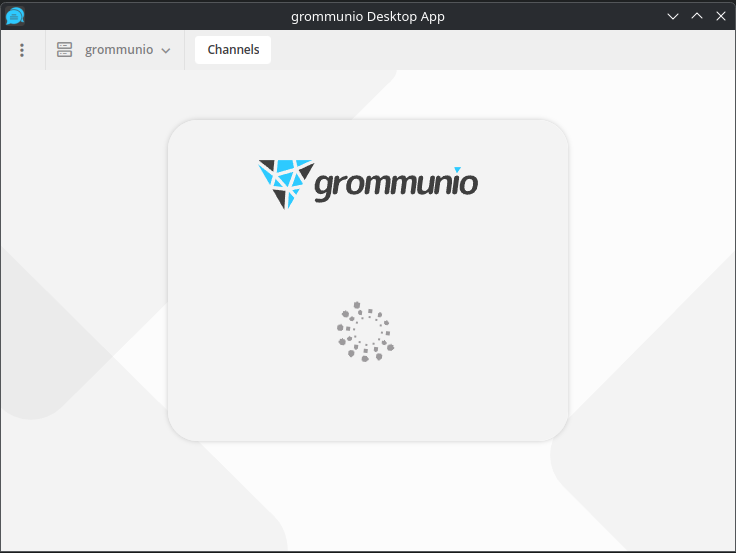Minimize the grommunio Desktop App window
Viewport: 736px width, 553px height.
674,16
